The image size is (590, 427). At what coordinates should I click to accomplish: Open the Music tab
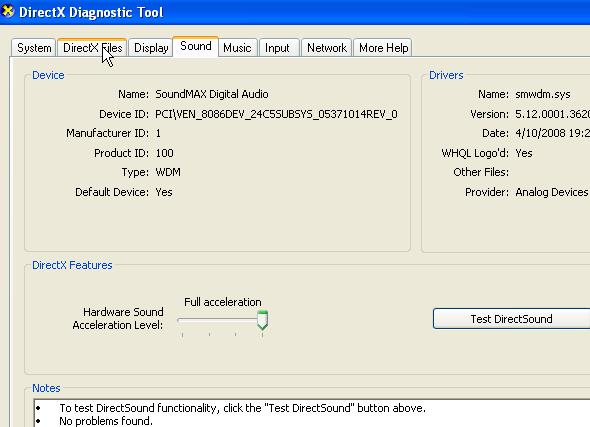[x=237, y=48]
